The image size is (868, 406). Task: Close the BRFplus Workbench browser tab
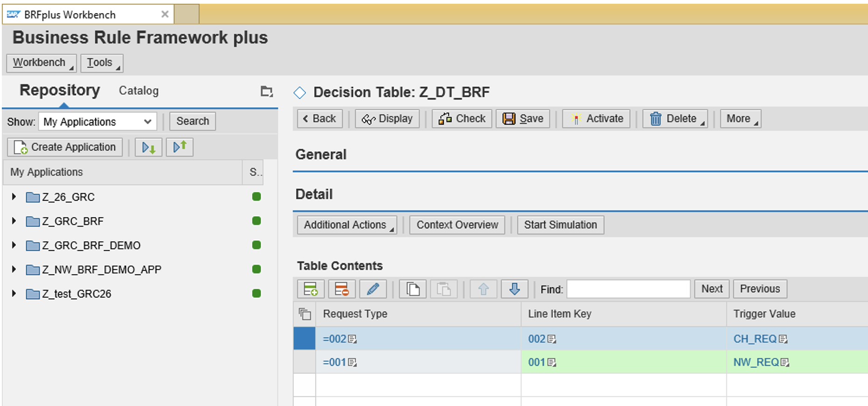click(x=165, y=14)
